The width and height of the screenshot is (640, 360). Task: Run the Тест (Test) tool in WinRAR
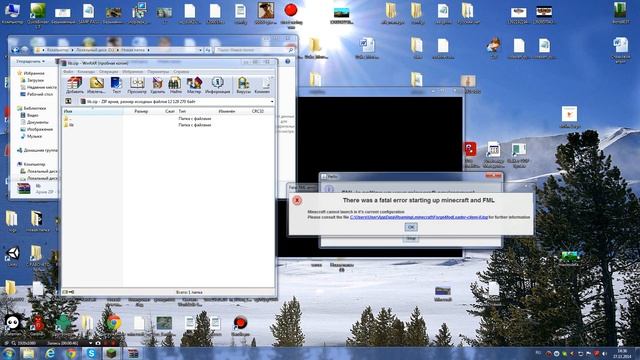click(116, 85)
